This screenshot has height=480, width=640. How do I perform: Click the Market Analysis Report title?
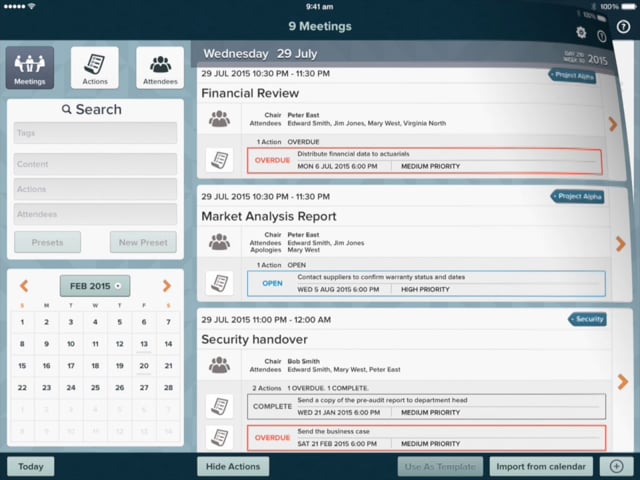[x=269, y=216]
